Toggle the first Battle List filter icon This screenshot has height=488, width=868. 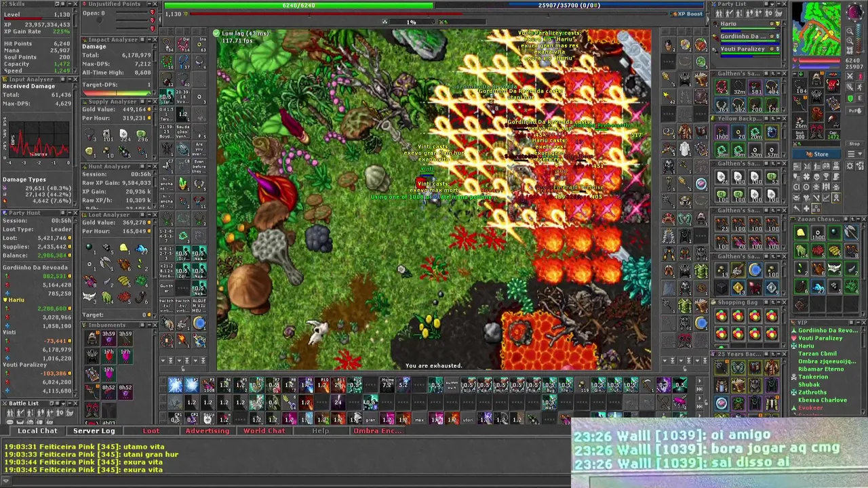tap(9, 413)
